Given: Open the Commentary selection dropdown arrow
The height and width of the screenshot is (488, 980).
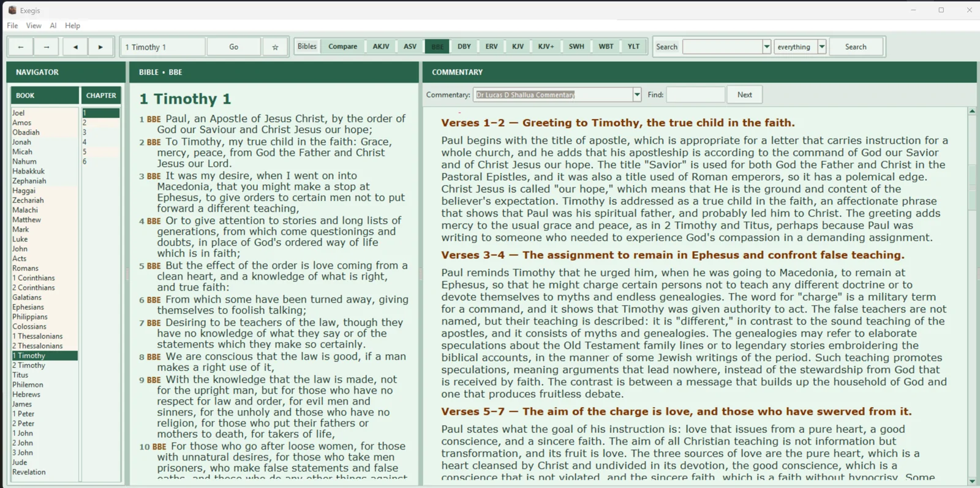Looking at the screenshot, I should pos(637,94).
